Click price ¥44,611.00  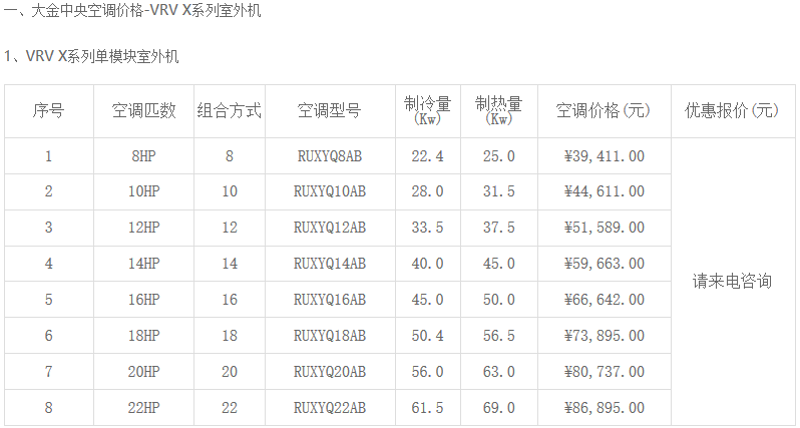coord(604,192)
